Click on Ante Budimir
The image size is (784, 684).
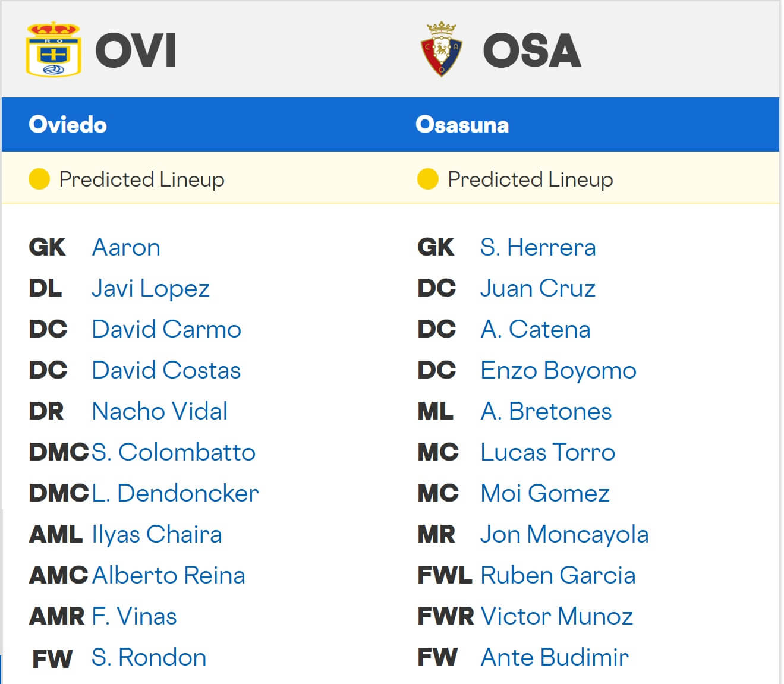[554, 657]
